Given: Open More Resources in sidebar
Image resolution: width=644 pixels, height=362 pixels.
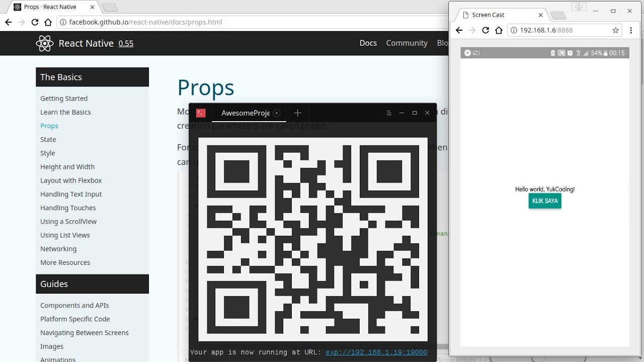Looking at the screenshot, I should 65,262.
